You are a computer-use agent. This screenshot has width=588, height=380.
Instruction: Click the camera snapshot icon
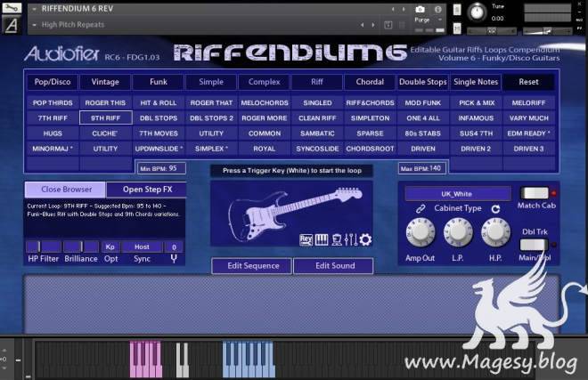[x=420, y=10]
